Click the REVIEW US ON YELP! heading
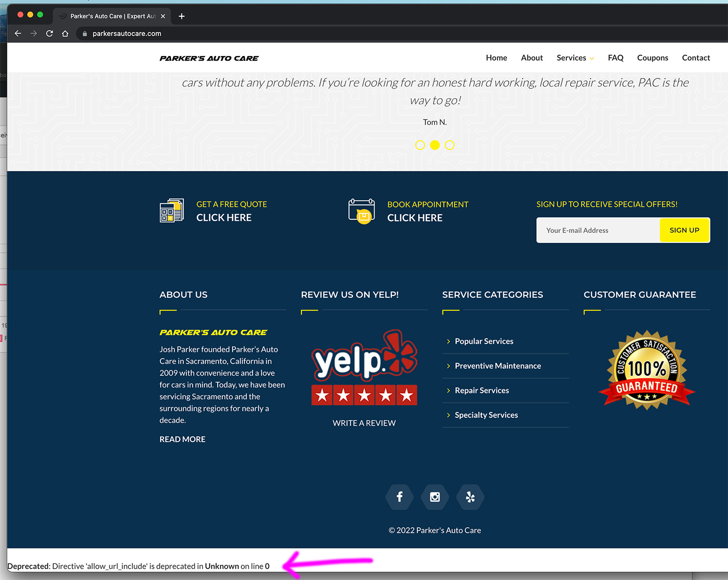The image size is (728, 580). [x=350, y=294]
